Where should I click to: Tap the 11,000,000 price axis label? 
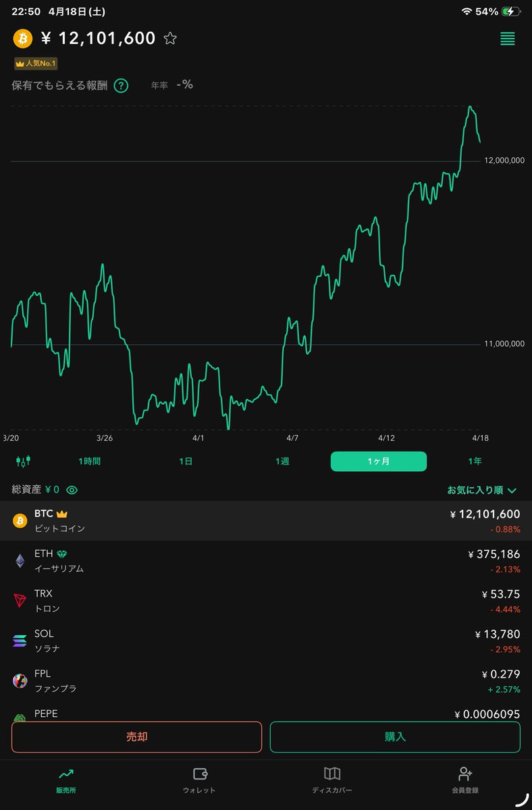tap(504, 344)
